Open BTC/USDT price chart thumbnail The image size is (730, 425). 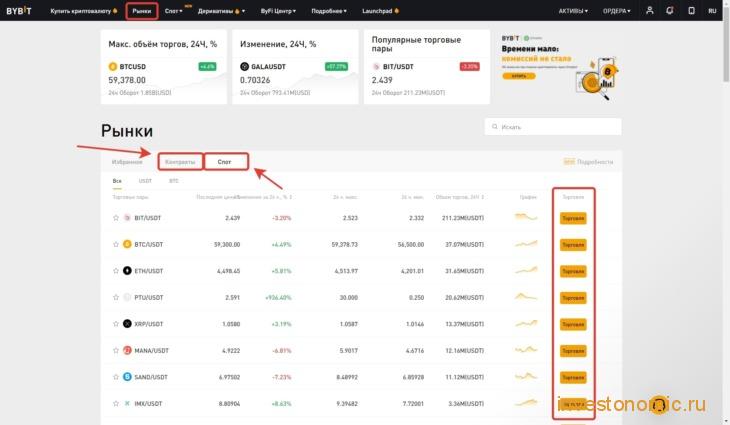[x=526, y=244]
